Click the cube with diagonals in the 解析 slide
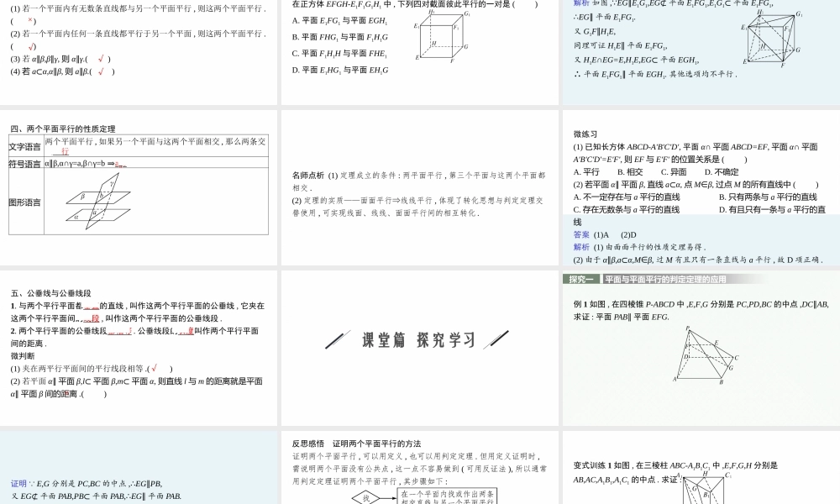This screenshot has width=840, height=504. click(772, 39)
